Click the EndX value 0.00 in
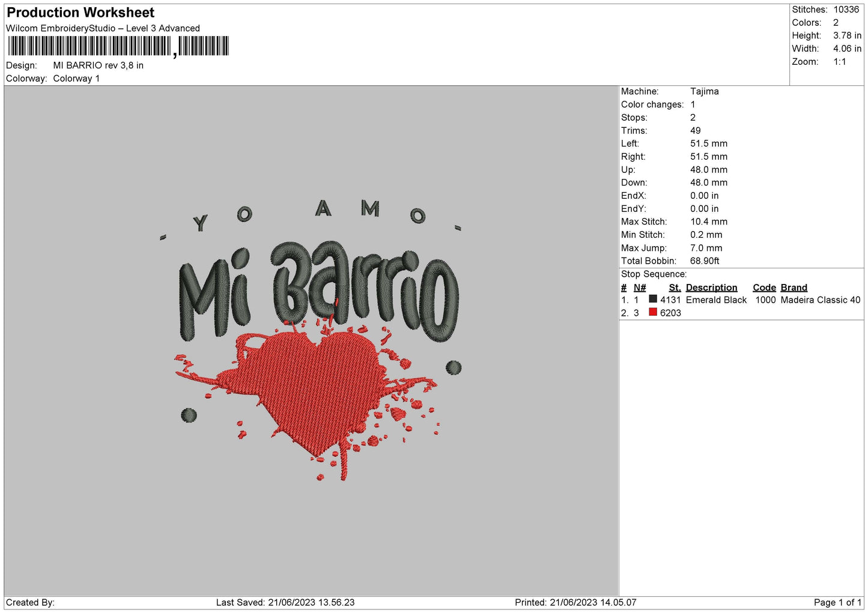 (x=705, y=196)
